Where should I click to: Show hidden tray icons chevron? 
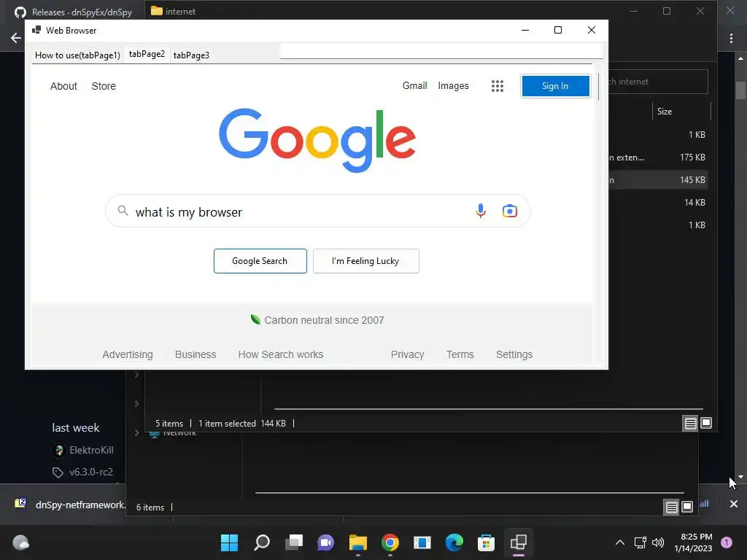[620, 542]
